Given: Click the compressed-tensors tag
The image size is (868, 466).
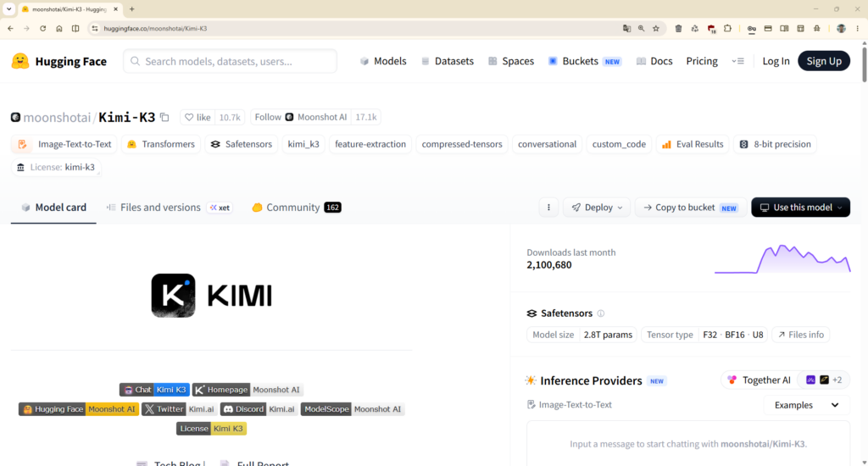Looking at the screenshot, I should tap(462, 144).
